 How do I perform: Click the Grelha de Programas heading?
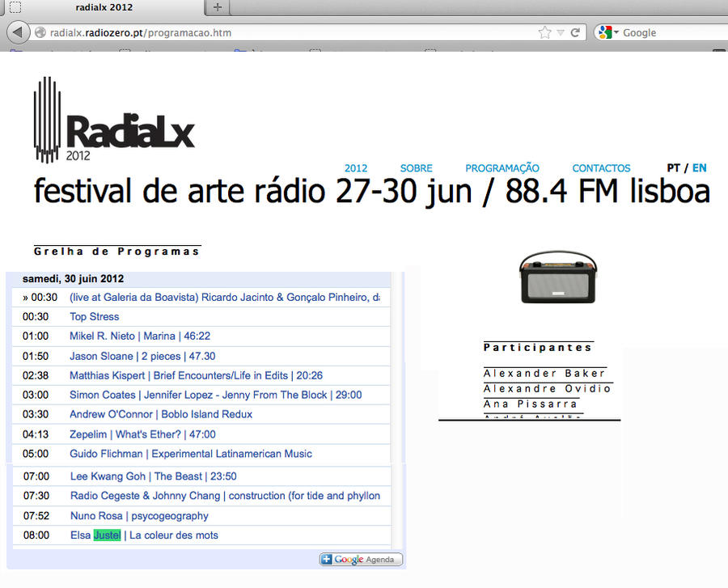(116, 252)
